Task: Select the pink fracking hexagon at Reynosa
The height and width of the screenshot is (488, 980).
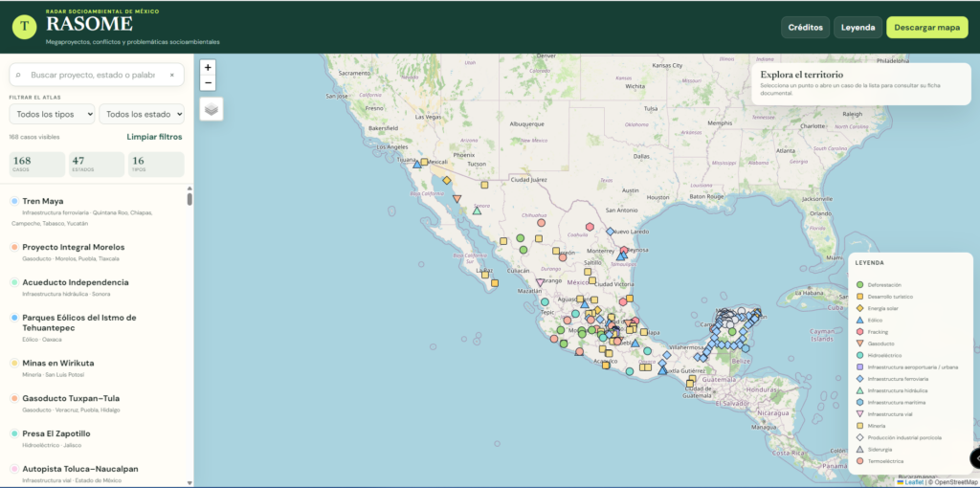Action: [624, 250]
